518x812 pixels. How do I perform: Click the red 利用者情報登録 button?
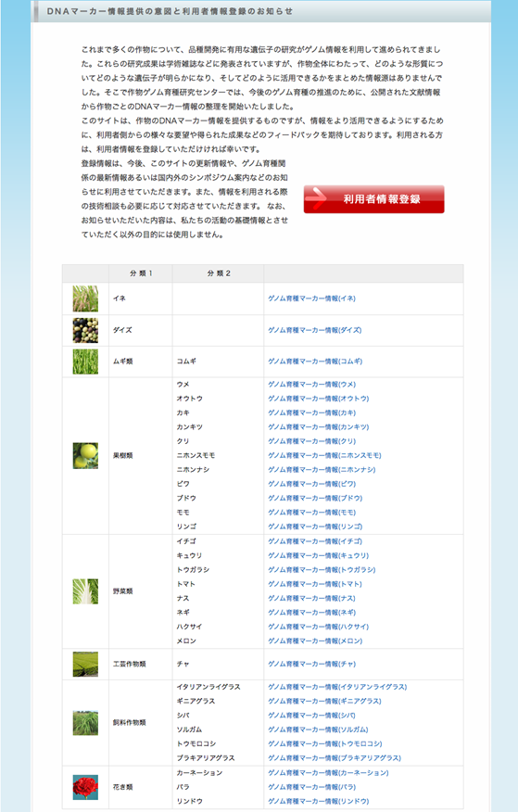(x=373, y=199)
